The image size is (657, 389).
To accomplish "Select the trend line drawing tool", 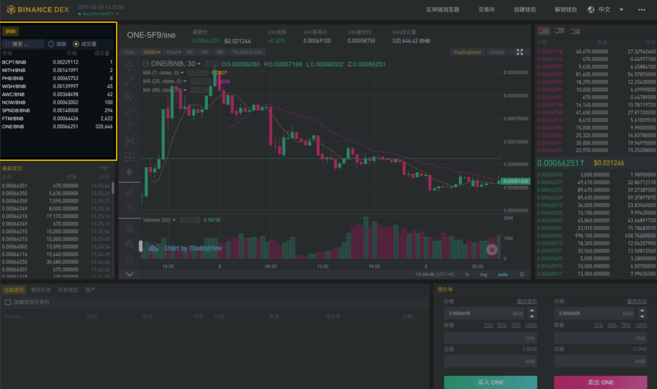I will click(129, 80).
